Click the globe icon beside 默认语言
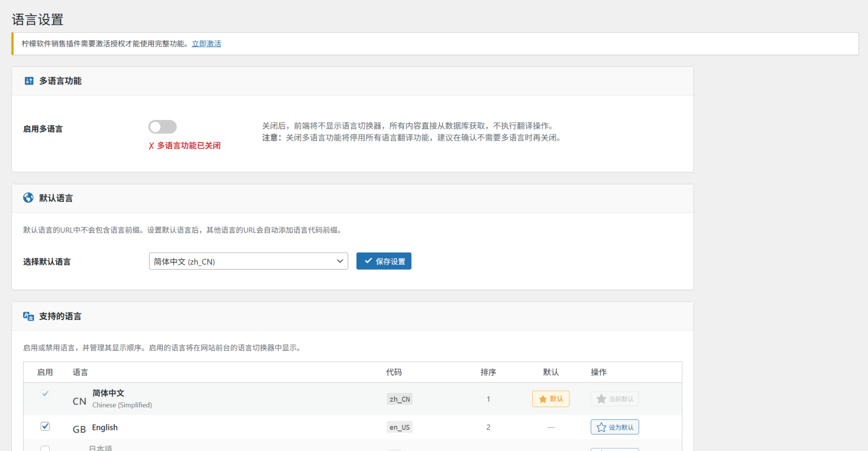This screenshot has height=451, width=868. (x=29, y=198)
